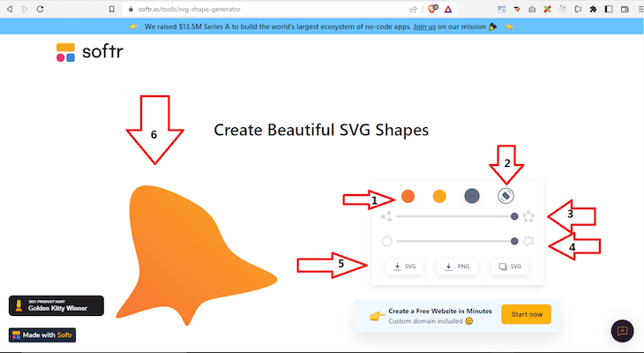Bookmark this page

tap(112, 9)
